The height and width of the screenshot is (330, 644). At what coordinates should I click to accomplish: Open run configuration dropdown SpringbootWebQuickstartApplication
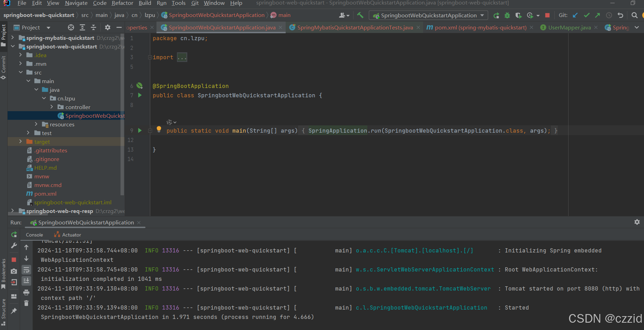[429, 15]
